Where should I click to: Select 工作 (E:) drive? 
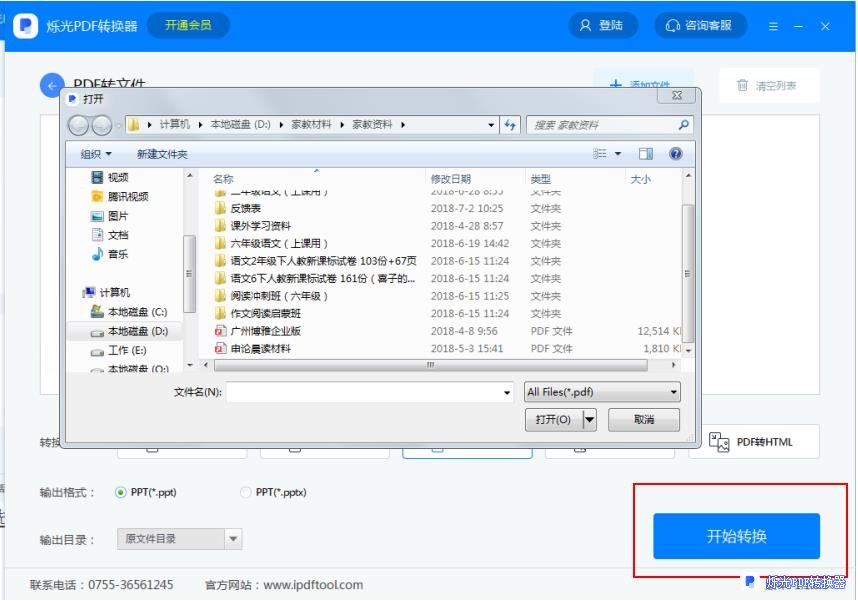pos(119,350)
